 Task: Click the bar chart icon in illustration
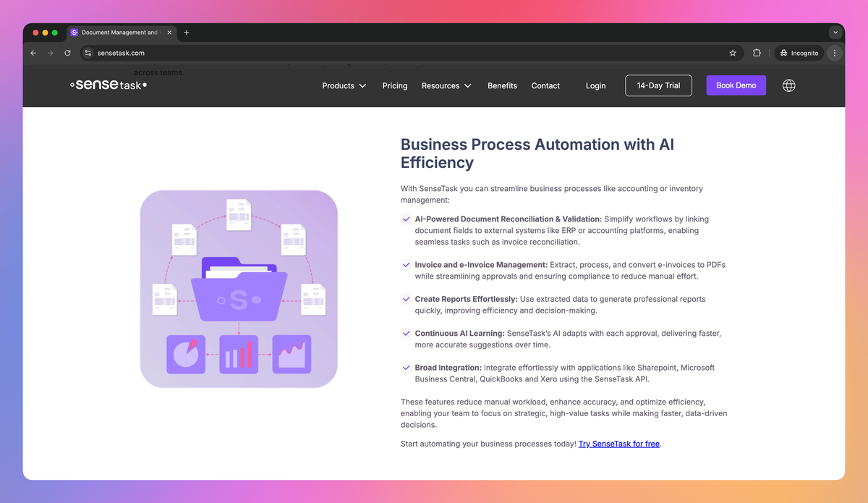[x=239, y=354]
